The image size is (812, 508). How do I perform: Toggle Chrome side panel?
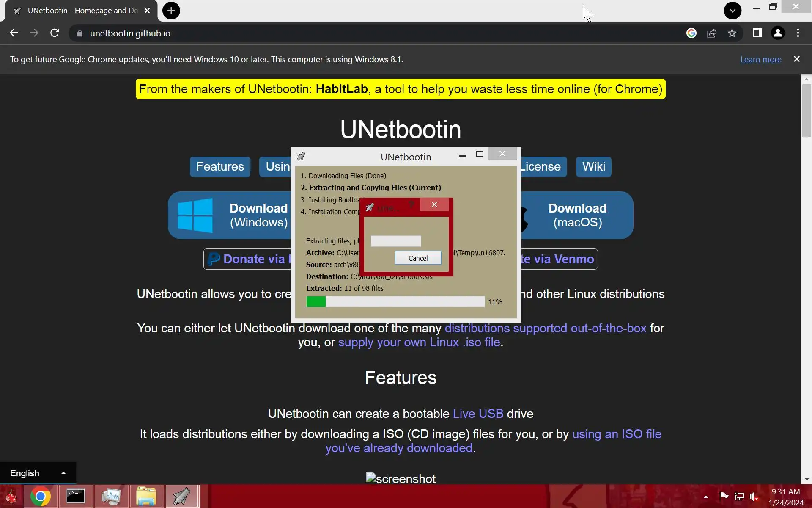pyautogui.click(x=757, y=33)
